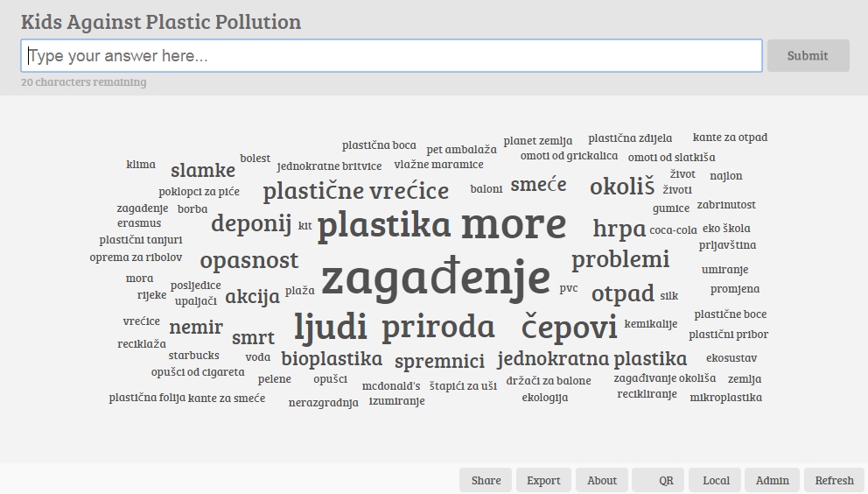Select the word 'plastika' in the cloud

pos(384,225)
